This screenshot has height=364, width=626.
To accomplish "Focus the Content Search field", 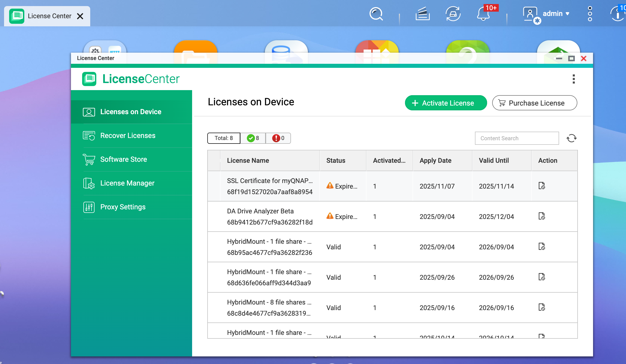I will click(x=517, y=138).
